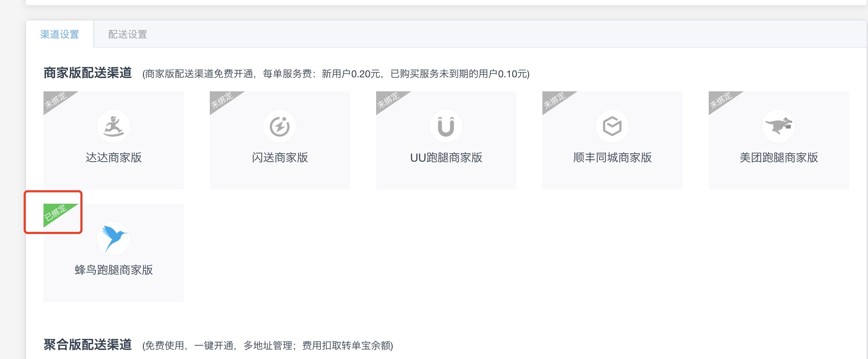Click the 商家版 service fee description text
The height and width of the screenshot is (359, 868).
point(336,74)
